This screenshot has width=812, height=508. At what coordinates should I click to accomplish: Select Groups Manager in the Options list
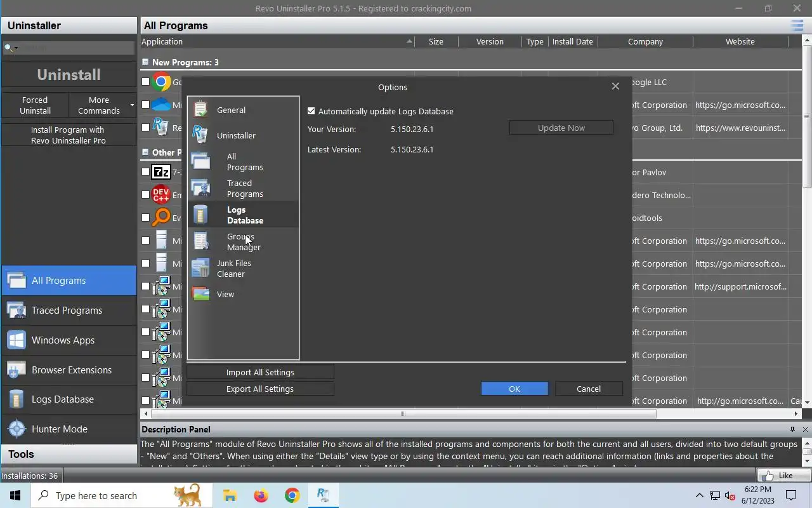244,242
